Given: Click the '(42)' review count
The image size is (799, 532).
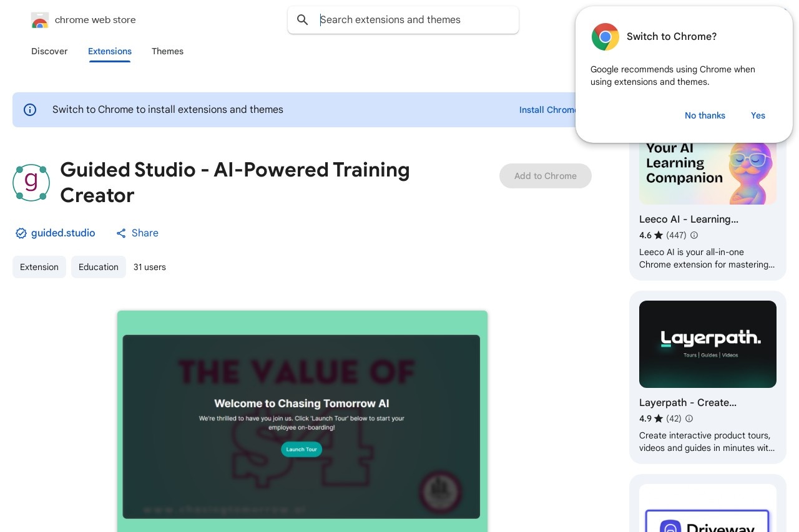Looking at the screenshot, I should (x=674, y=418).
